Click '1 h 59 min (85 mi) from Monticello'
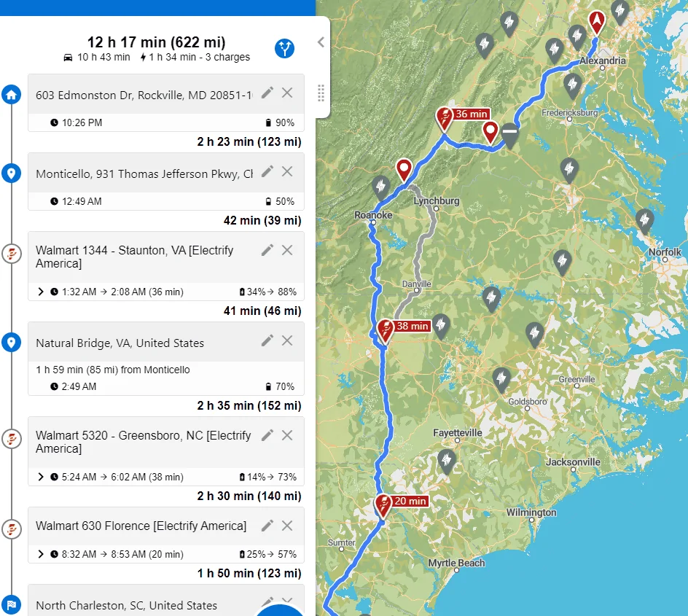Viewport: 688px width, 616px height. click(113, 370)
